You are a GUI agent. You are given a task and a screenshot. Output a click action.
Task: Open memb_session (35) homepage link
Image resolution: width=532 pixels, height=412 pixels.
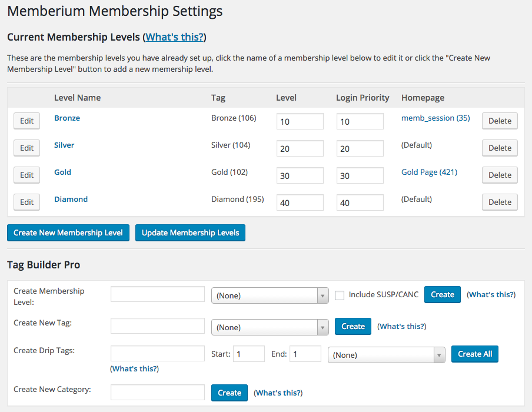pos(435,118)
